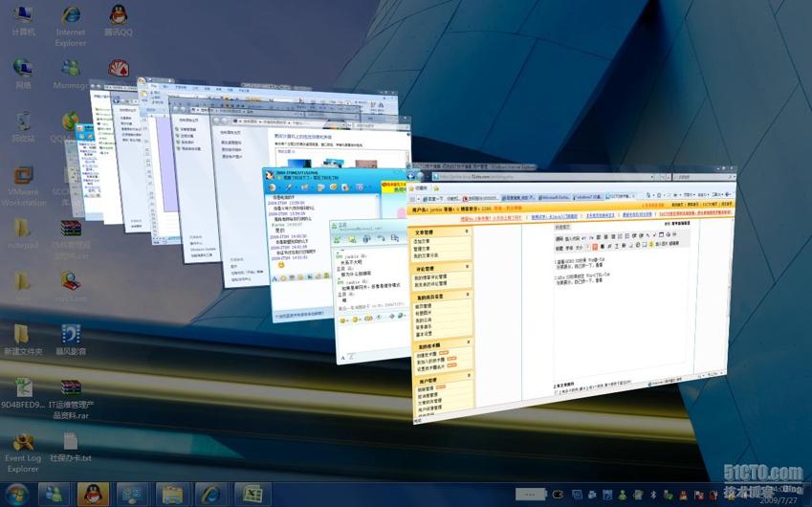Open Internet Explorer desktop shortcut
This screenshot has height=507, width=812.
pos(71,25)
